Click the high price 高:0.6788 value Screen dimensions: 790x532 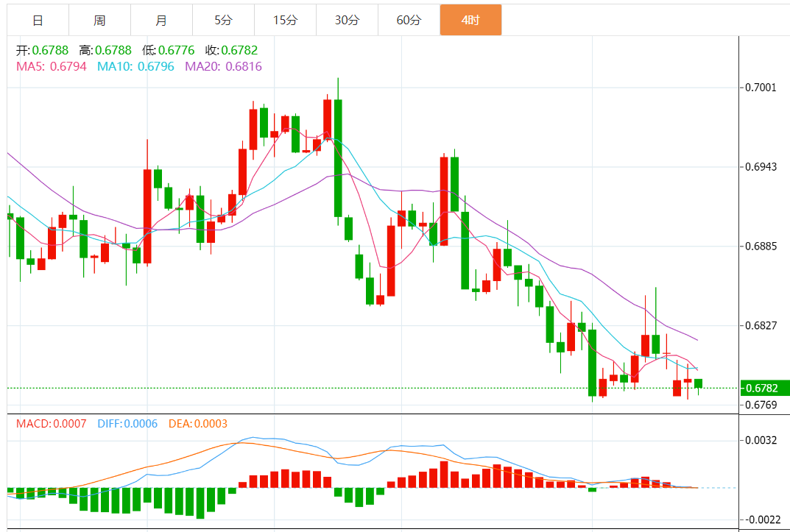tap(105, 50)
